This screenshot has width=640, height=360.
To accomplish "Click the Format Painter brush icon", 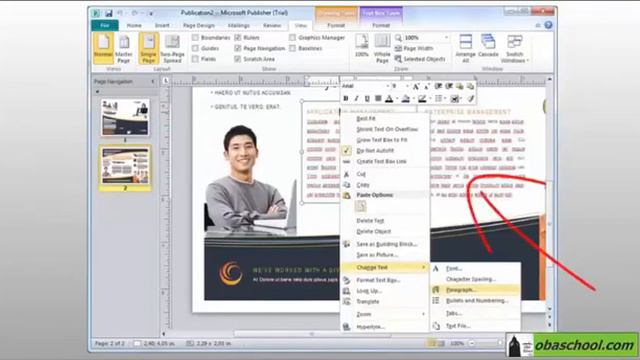I will click(x=471, y=98).
